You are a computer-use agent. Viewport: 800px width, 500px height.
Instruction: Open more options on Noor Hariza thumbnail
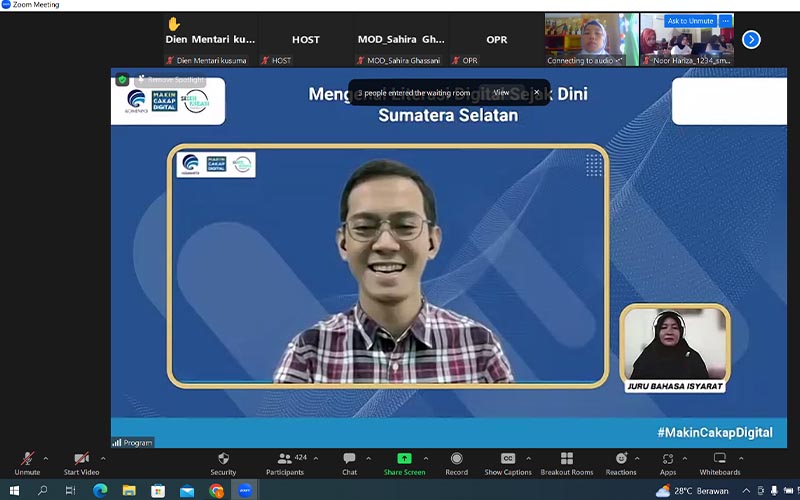726,21
